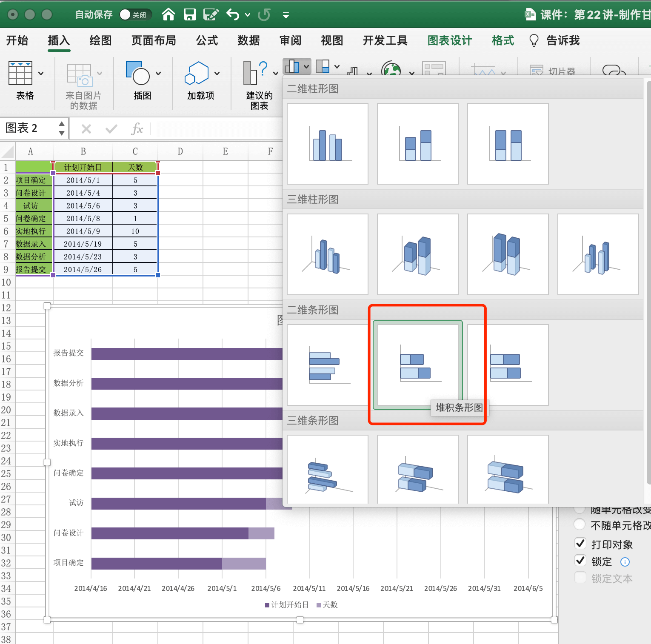Select the 2D stacked bar chart
The image size is (651, 644).
click(418, 365)
